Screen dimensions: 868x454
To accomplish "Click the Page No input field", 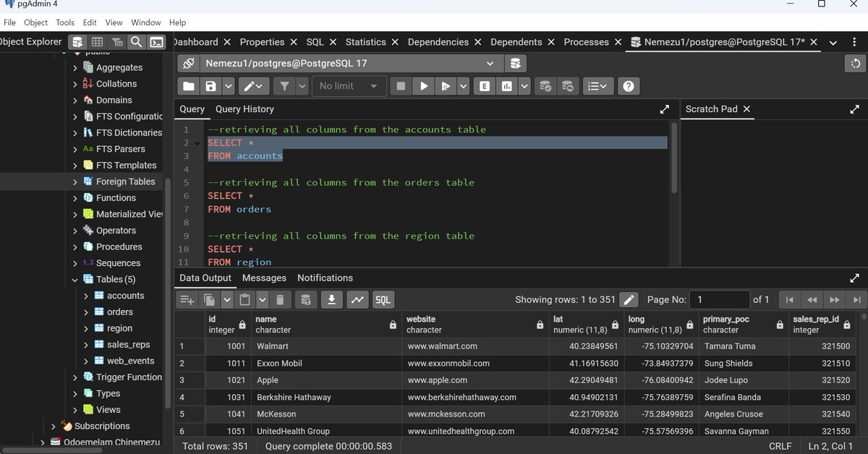I will pyautogui.click(x=720, y=299).
